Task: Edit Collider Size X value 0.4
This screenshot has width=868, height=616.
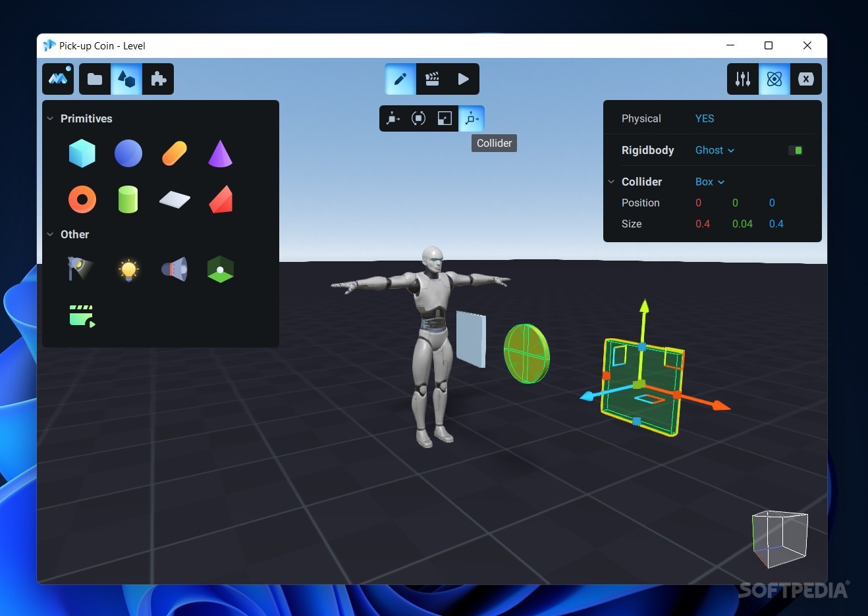Action: (x=703, y=224)
